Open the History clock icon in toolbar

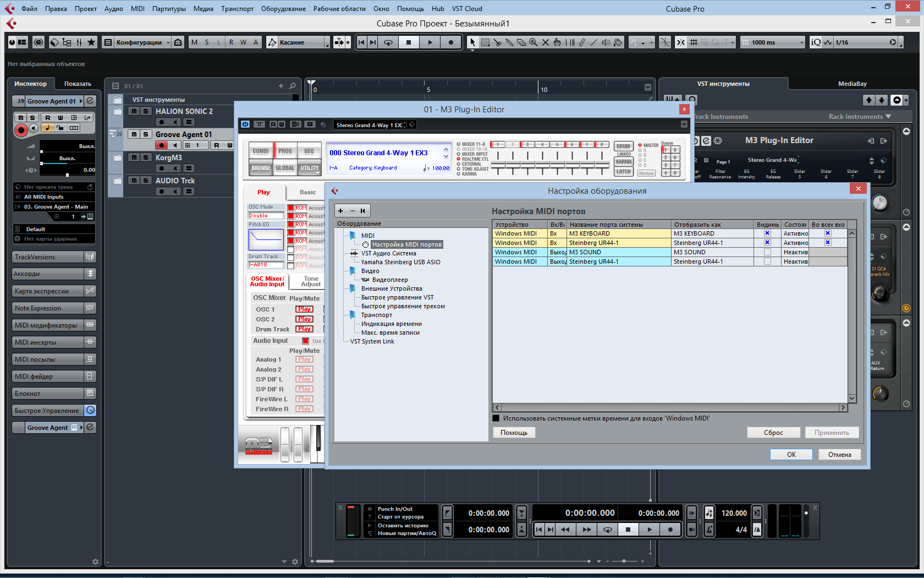(x=38, y=42)
